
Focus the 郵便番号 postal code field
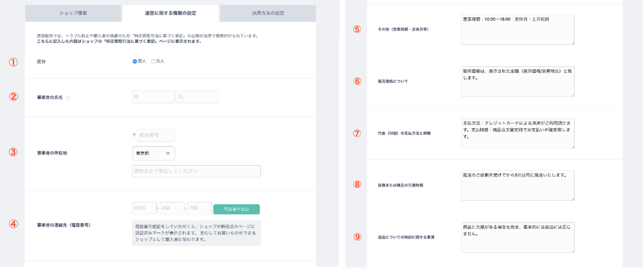pos(156,135)
